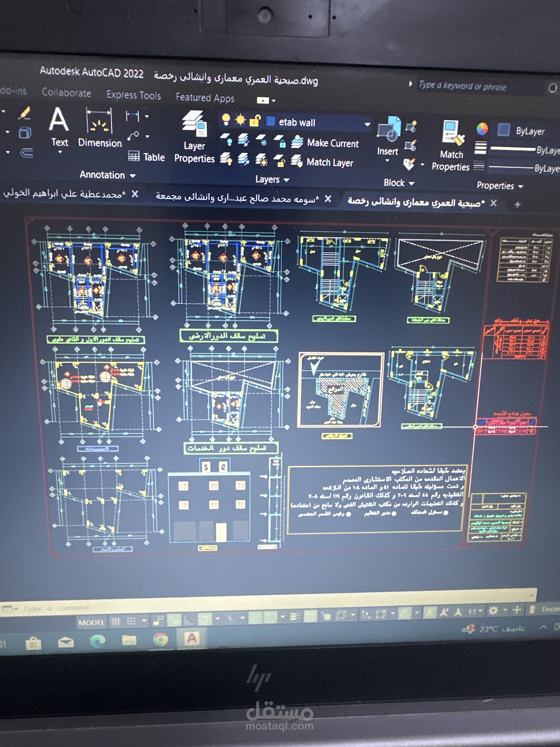Open Microsoft Store from taskbar
The image size is (560, 747).
click(33, 643)
